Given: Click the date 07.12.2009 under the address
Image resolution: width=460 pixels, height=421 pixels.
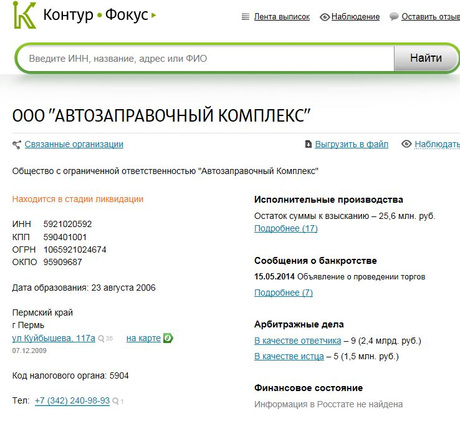Looking at the screenshot, I should coord(29,351).
